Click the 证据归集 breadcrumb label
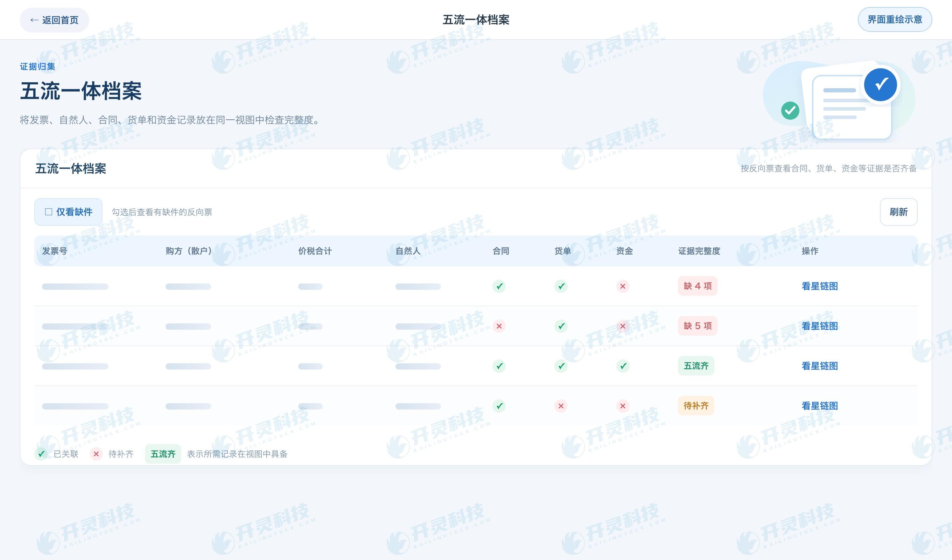Viewport: 952px width, 560px height. [x=37, y=66]
